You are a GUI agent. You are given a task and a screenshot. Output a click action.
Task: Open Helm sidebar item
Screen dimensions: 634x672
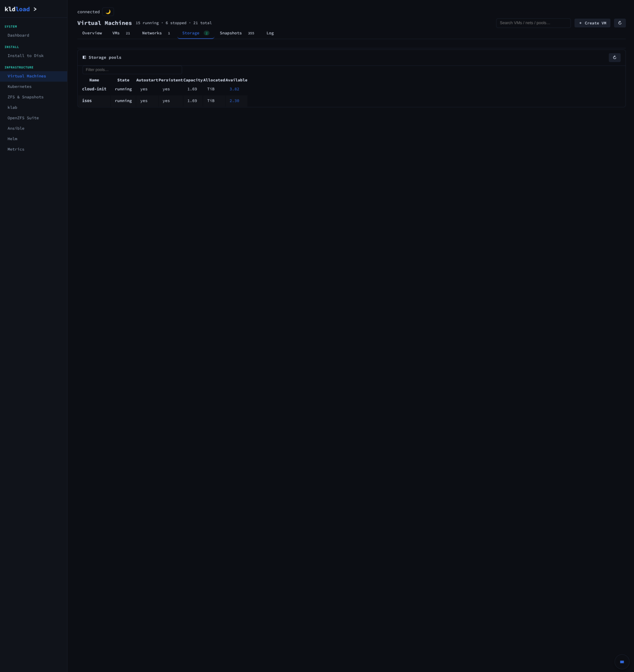point(34,139)
